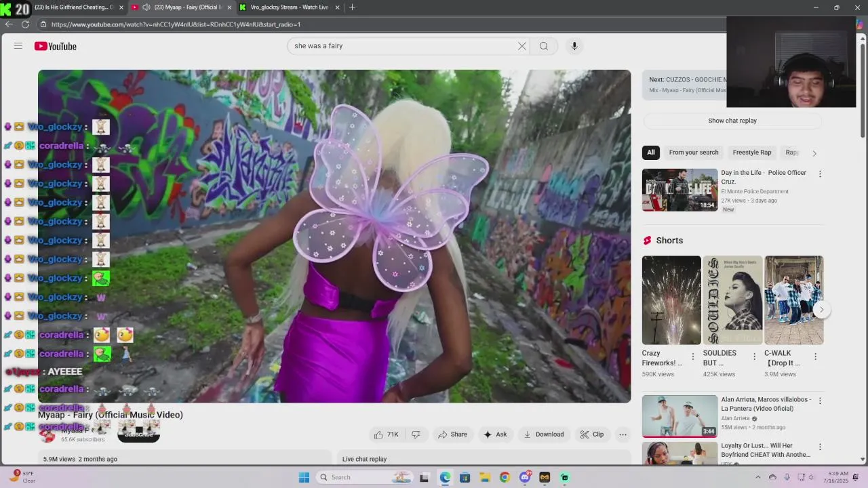The width and height of the screenshot is (868, 488).
Task: Click the Ask button
Action: [x=495, y=434]
